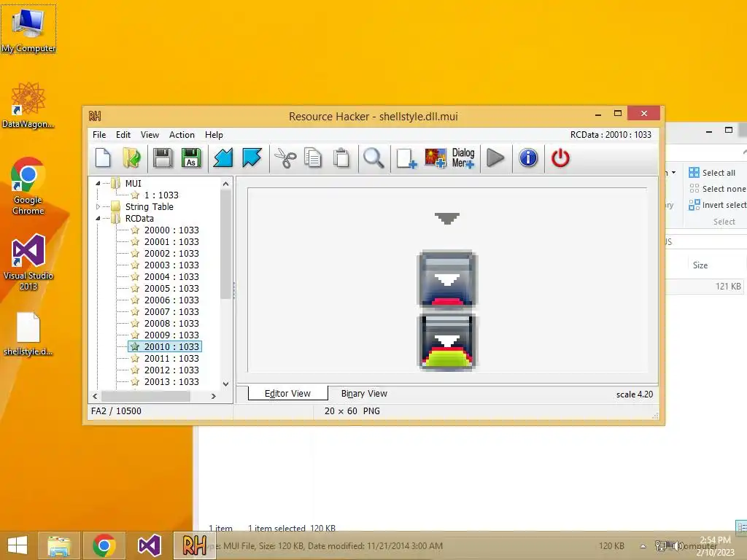Open the View menu
The width and height of the screenshot is (747, 560).
point(150,135)
